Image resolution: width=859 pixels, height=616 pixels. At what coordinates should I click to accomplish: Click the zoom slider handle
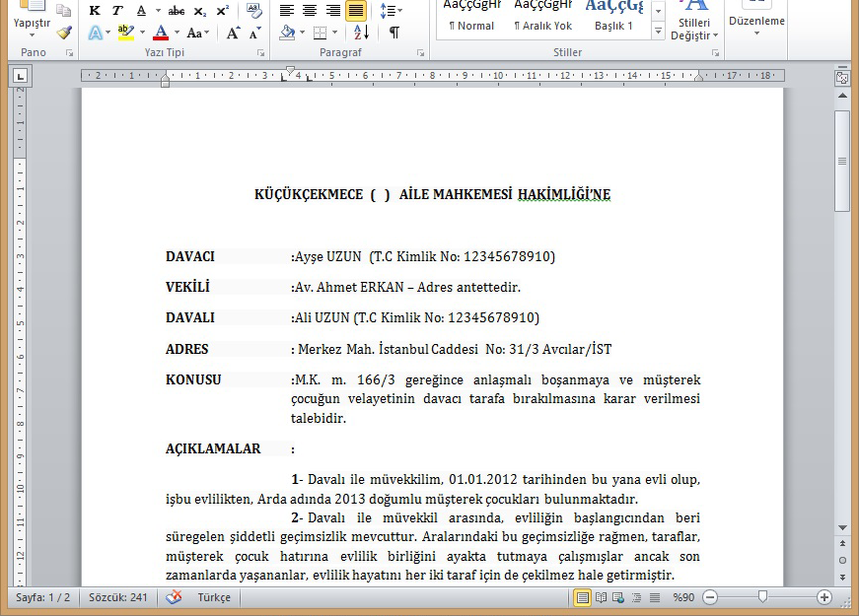pyautogui.click(x=762, y=597)
